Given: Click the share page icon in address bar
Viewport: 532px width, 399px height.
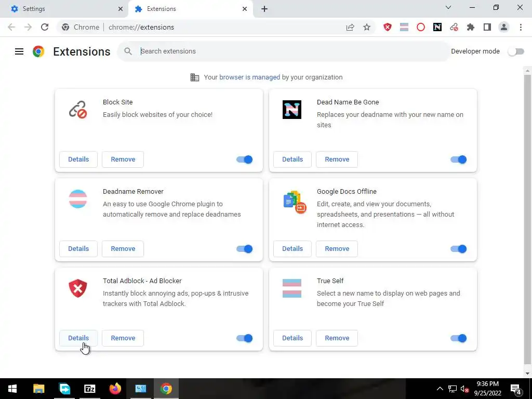Looking at the screenshot, I should 350,27.
